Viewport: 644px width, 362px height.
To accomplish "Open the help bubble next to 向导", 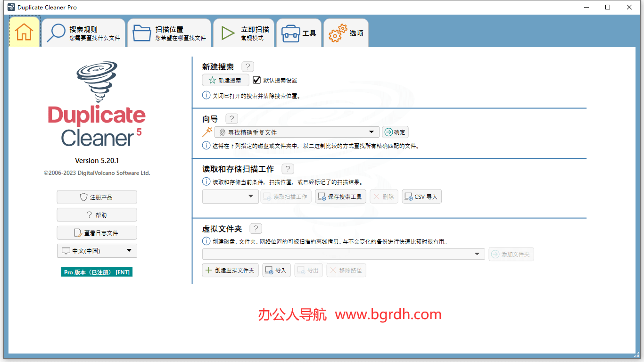I will click(x=231, y=118).
